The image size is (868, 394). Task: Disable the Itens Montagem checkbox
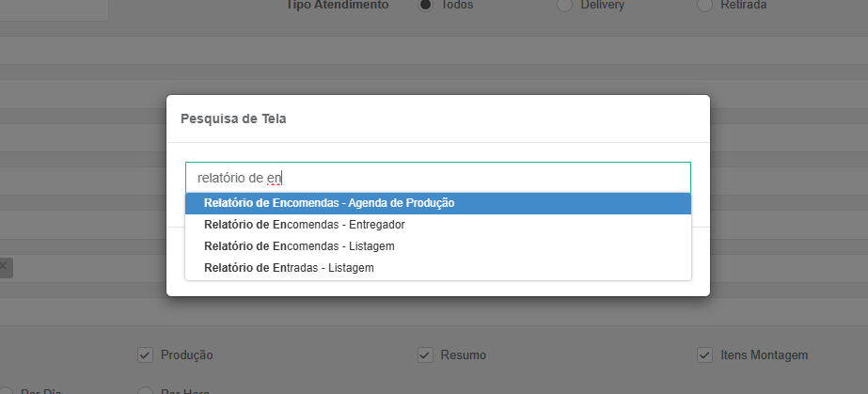pyautogui.click(x=704, y=355)
